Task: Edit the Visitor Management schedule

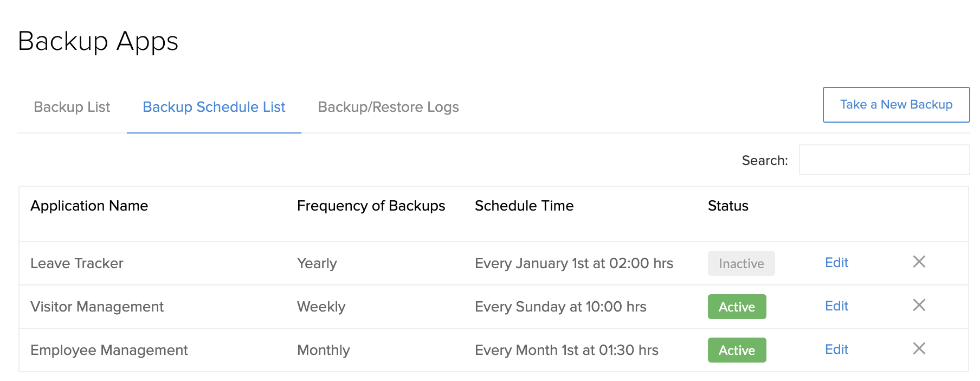Action: (x=836, y=306)
